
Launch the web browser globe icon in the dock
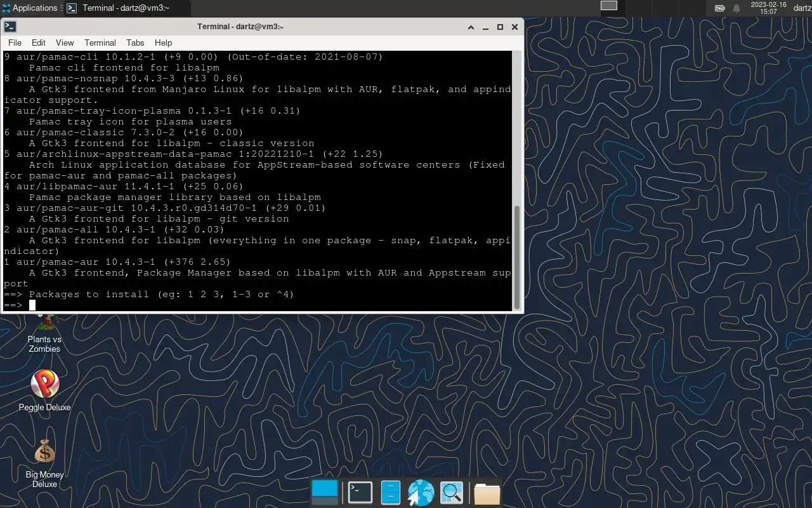coord(421,493)
